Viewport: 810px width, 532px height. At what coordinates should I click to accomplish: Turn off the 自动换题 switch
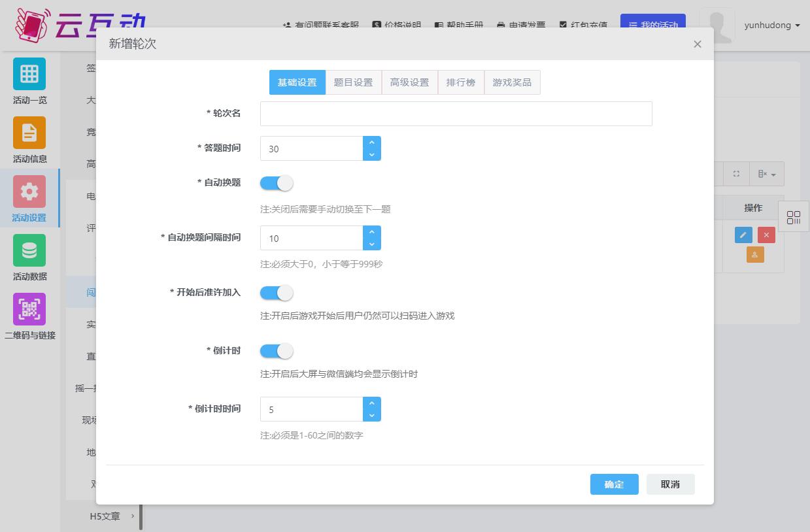[x=277, y=184]
